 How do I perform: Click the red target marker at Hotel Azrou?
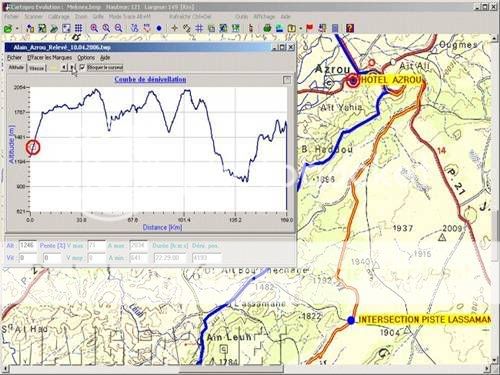[x=353, y=80]
